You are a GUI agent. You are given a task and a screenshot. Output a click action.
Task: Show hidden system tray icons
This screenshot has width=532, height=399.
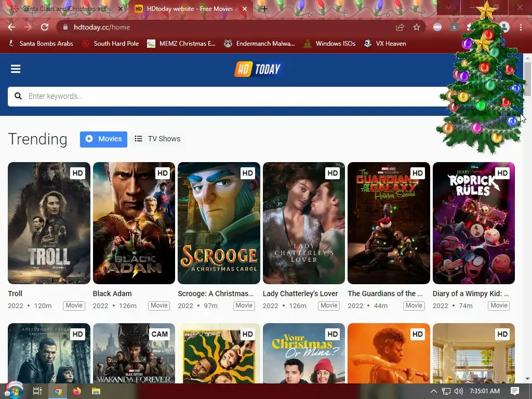pos(434,391)
